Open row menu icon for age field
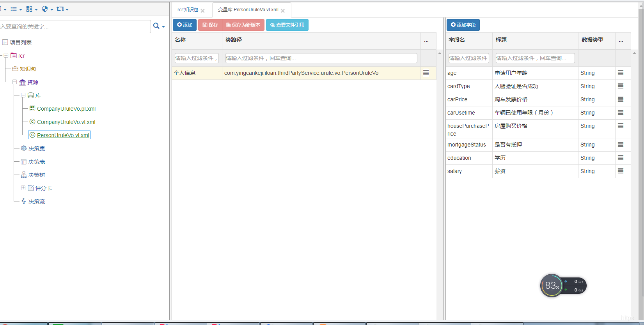This screenshot has height=325, width=644. coord(621,73)
